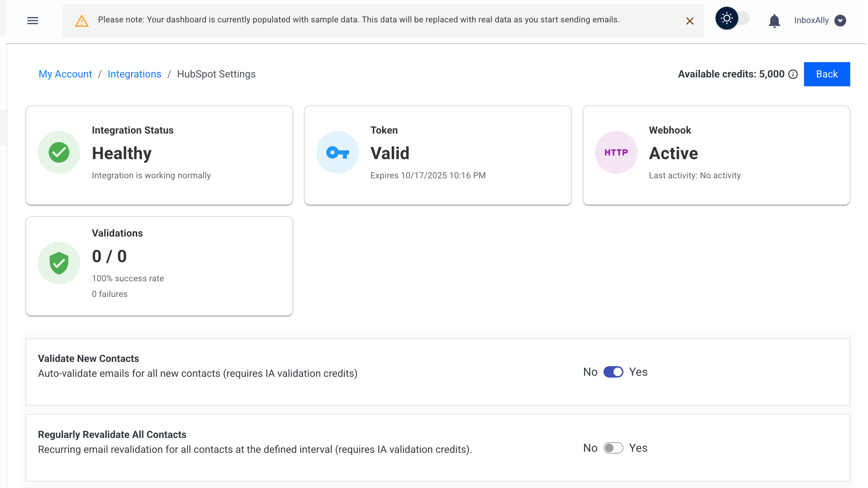Click the purple HTTP webhook icon
868x488 pixels.
616,152
